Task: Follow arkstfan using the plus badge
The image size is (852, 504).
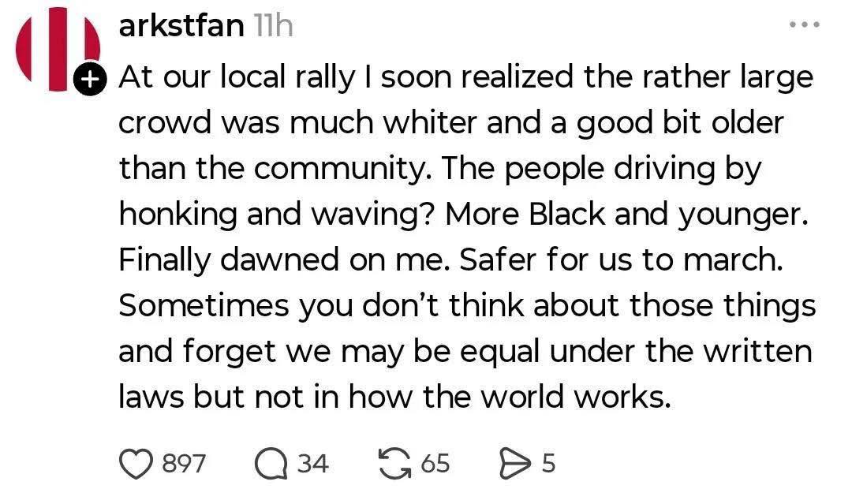Action: (91, 79)
